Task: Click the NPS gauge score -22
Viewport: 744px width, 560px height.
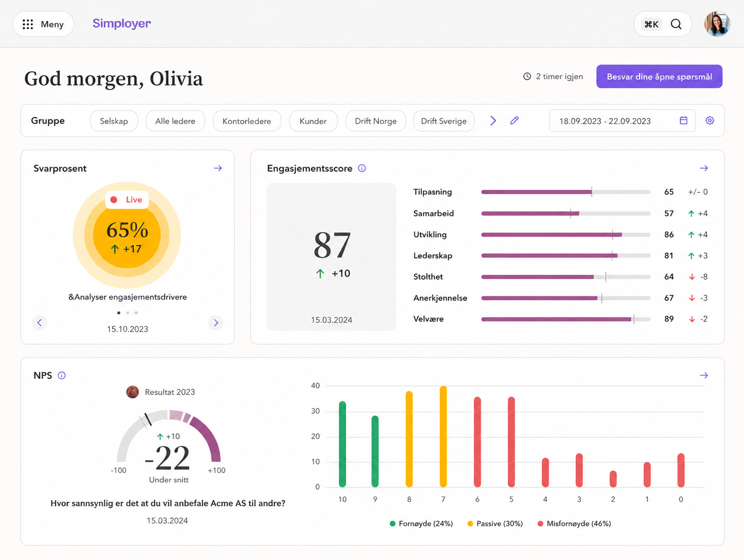Action: 168,458
